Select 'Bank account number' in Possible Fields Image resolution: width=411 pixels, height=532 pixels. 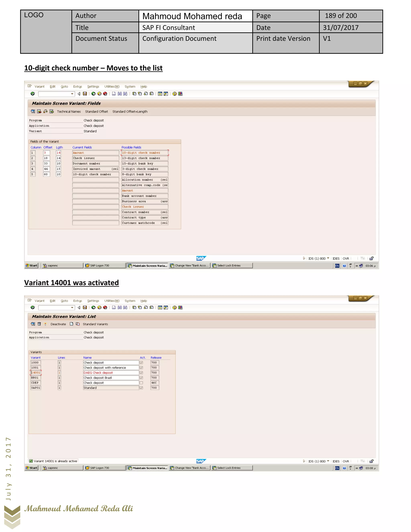[145, 196]
